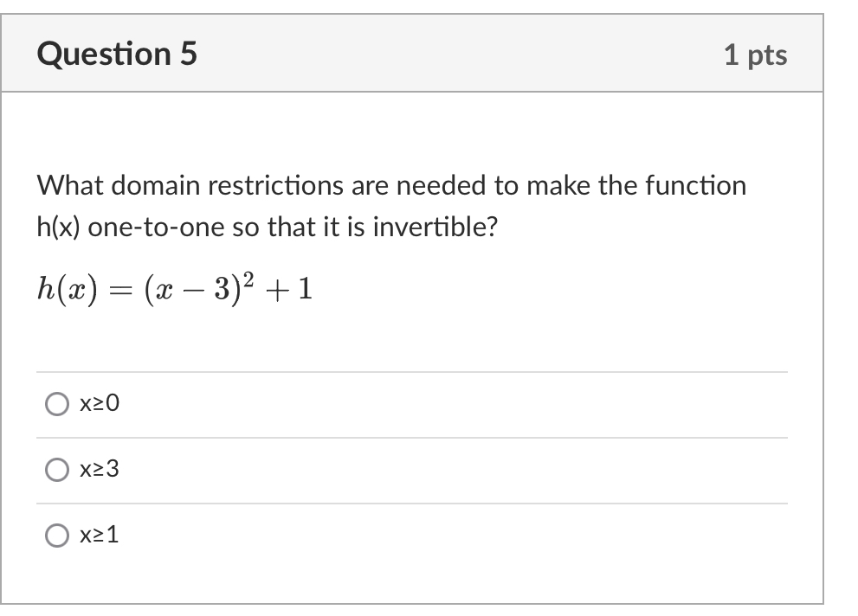Click the gray question header bar center

(412, 53)
